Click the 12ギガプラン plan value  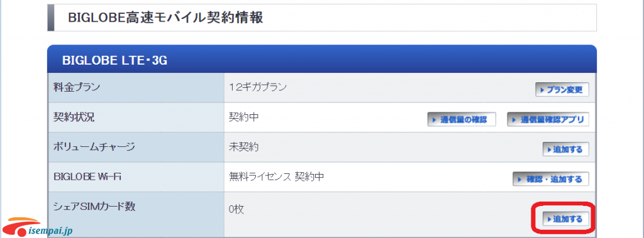pos(257,87)
